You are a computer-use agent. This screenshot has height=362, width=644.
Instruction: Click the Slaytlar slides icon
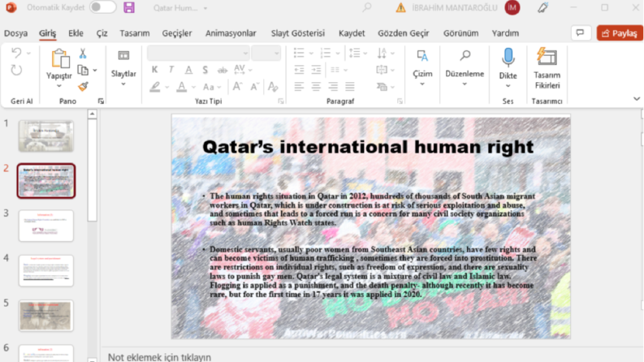[x=123, y=55]
